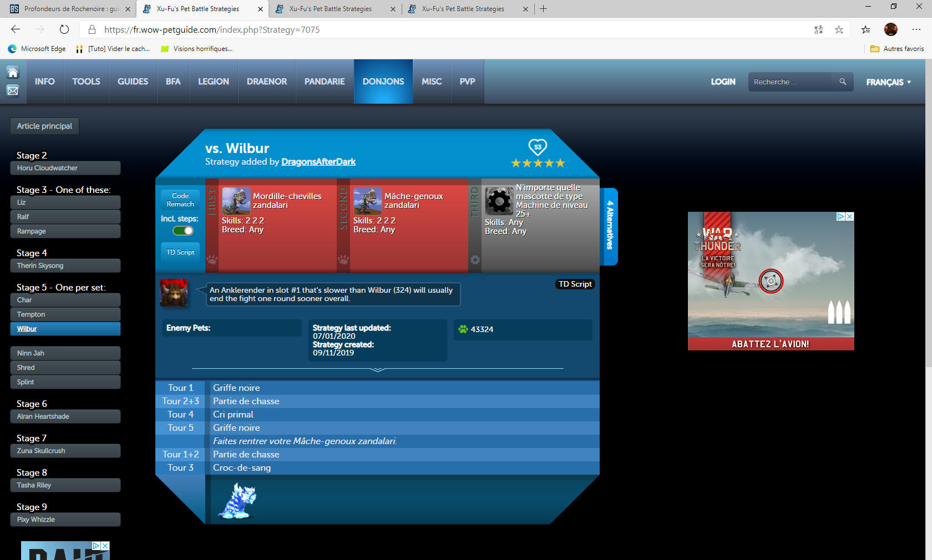
Task: Click browser back arrow
Action: [16, 29]
